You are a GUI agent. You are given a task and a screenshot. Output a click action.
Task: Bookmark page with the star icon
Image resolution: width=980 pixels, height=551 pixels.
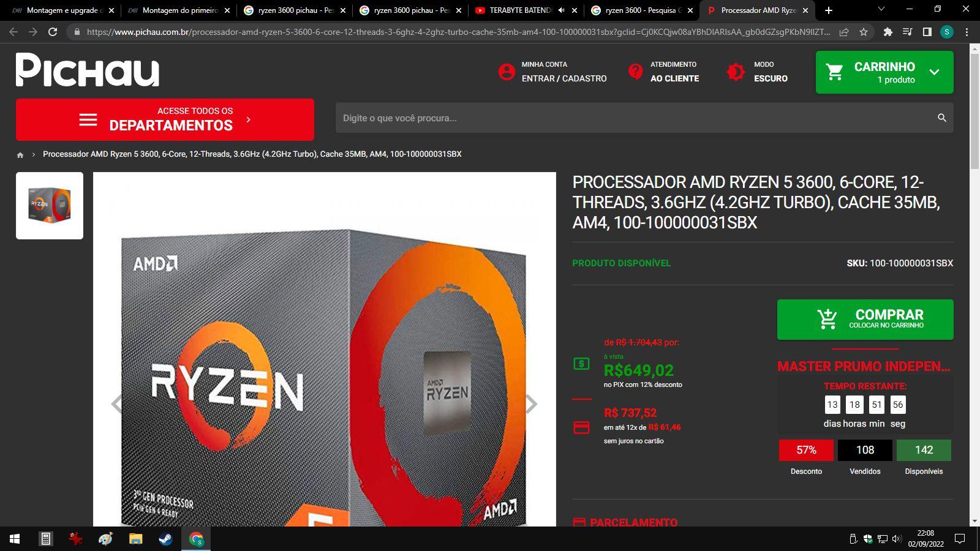[x=864, y=32]
